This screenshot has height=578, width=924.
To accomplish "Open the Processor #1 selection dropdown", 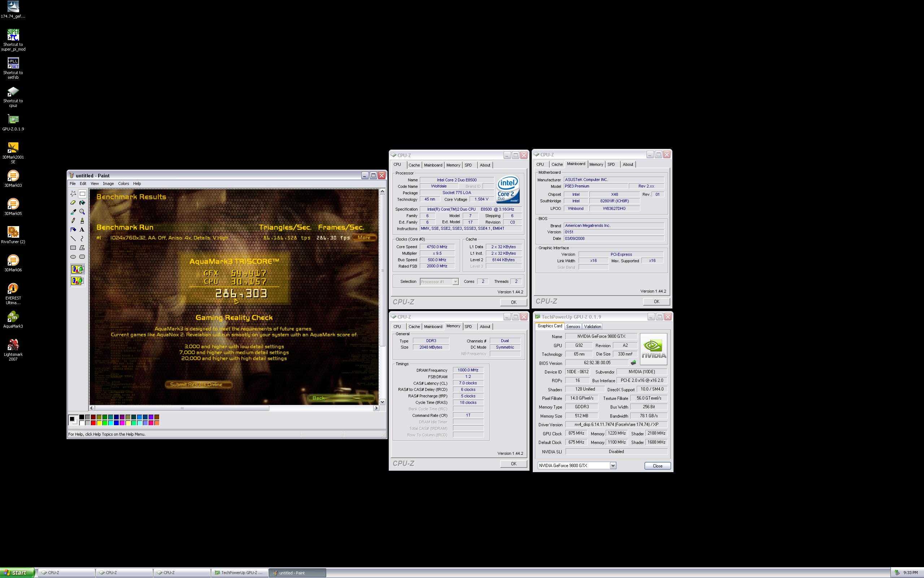I will click(455, 282).
